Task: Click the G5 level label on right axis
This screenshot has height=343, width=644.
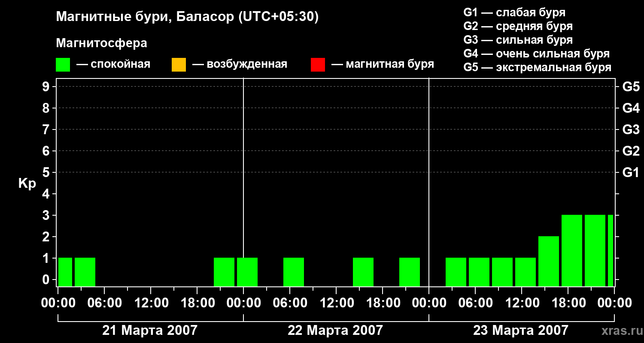Action: click(x=631, y=87)
